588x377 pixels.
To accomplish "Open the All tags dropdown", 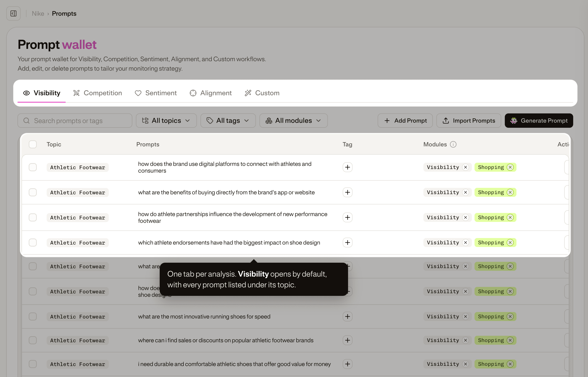I will click(x=228, y=120).
